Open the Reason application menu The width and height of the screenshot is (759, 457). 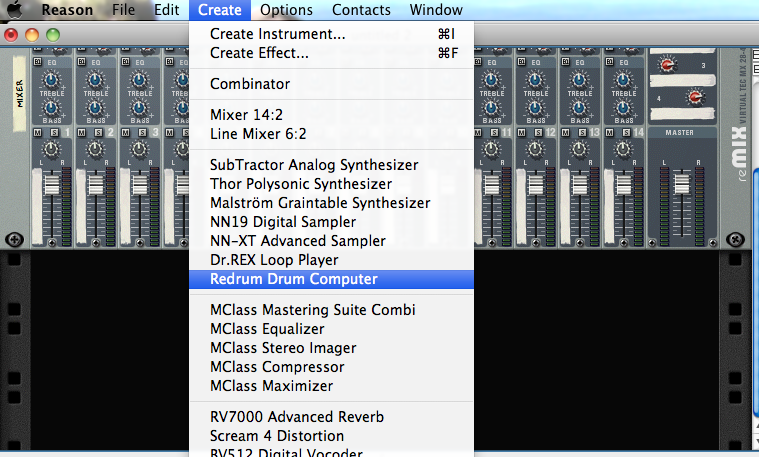67,10
